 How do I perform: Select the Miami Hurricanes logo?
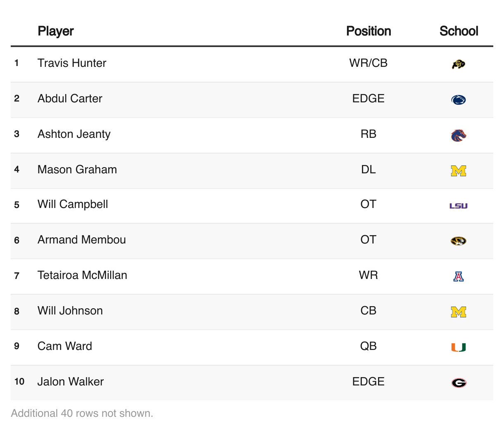pos(459,347)
